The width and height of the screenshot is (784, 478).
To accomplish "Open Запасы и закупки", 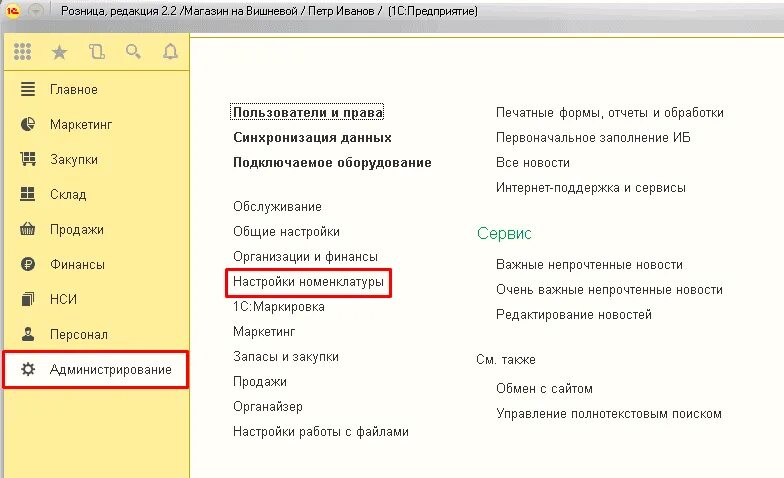I will [x=286, y=356].
